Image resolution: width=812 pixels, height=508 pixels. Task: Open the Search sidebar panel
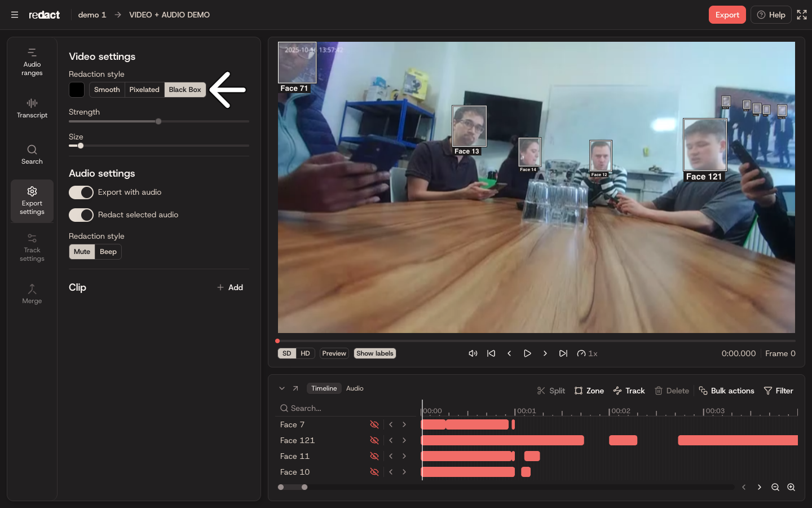point(32,154)
